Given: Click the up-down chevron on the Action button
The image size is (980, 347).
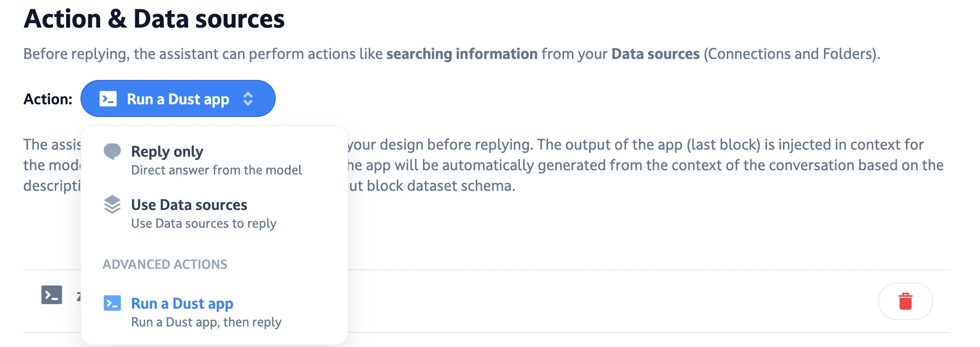Looking at the screenshot, I should click(x=249, y=99).
